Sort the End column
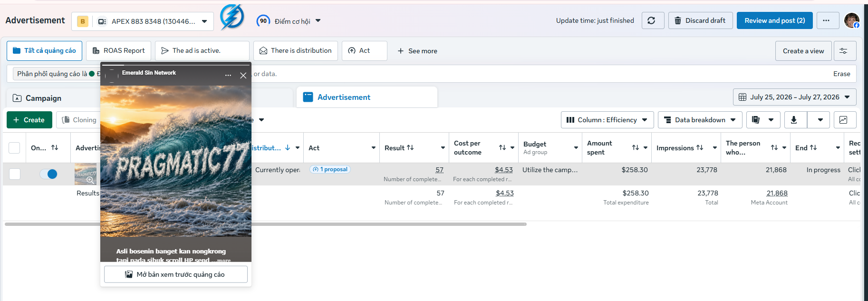 pyautogui.click(x=813, y=148)
